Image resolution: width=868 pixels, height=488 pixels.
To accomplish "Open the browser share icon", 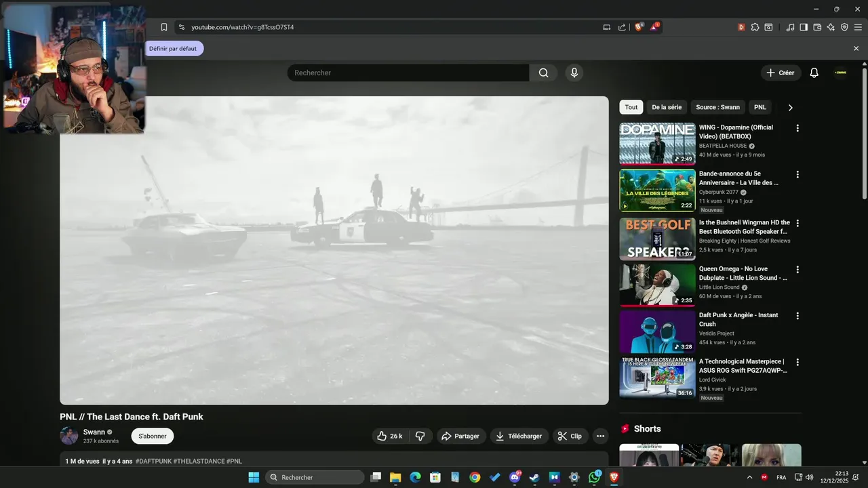I will [x=622, y=27].
